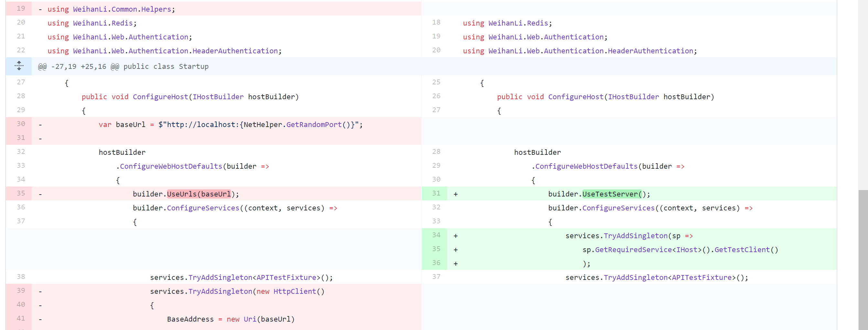The image size is (868, 330).
Task: Click highlighted 'UseTestServer(' in added line
Action: (x=612, y=194)
